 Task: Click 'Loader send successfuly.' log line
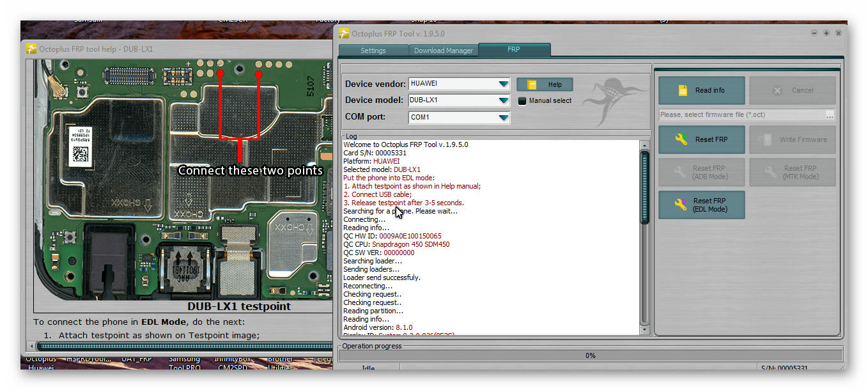(x=382, y=277)
